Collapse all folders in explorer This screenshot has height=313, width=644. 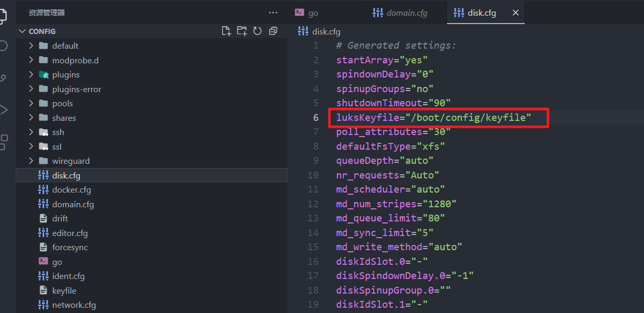coord(272,31)
